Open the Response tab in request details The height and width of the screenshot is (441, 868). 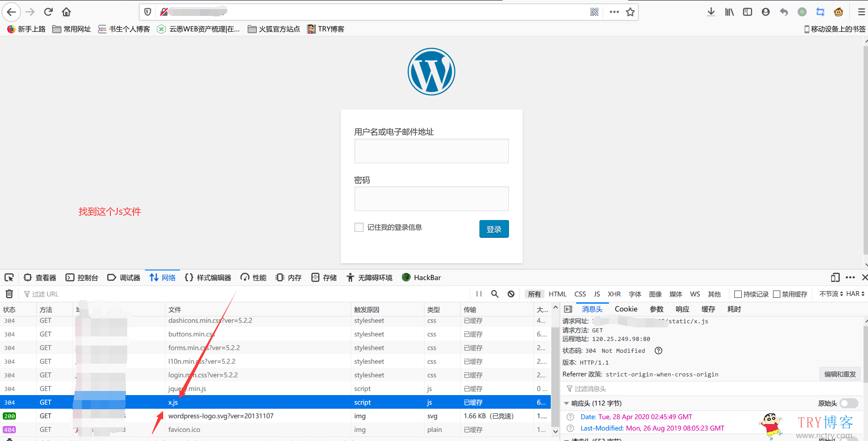tap(683, 309)
